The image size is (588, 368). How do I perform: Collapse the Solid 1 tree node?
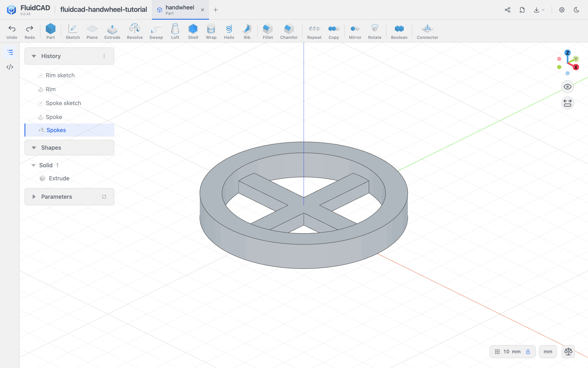click(33, 165)
